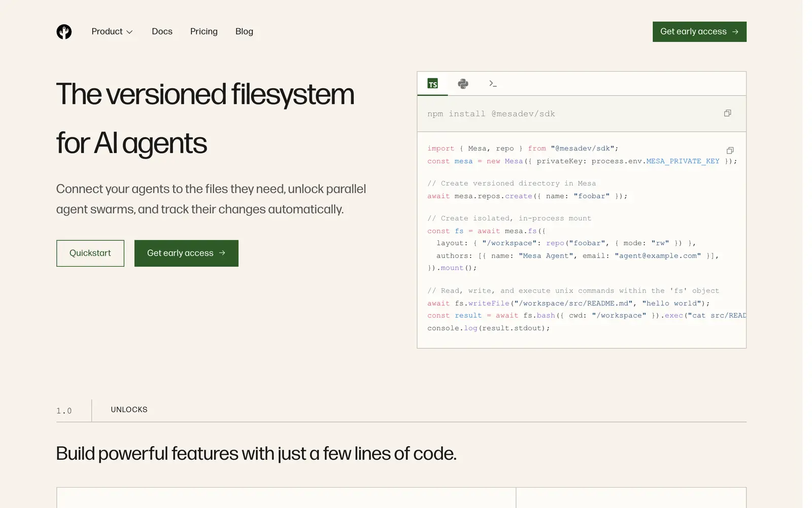The height and width of the screenshot is (508, 812).
Task: Click the Mesa hand logo icon
Action: click(x=64, y=31)
